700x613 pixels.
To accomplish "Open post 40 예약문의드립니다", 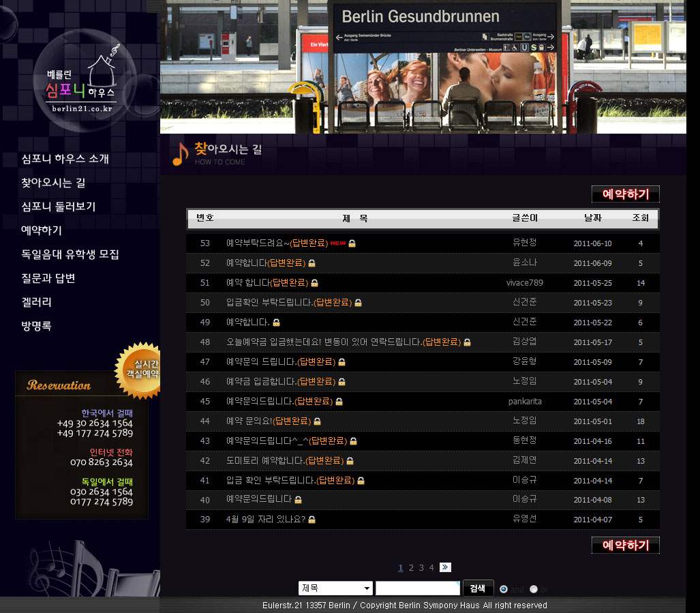I will [259, 499].
